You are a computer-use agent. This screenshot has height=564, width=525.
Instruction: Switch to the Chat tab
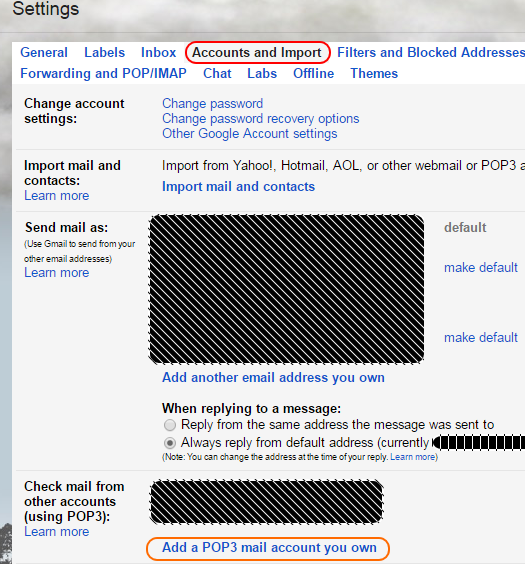click(x=217, y=73)
